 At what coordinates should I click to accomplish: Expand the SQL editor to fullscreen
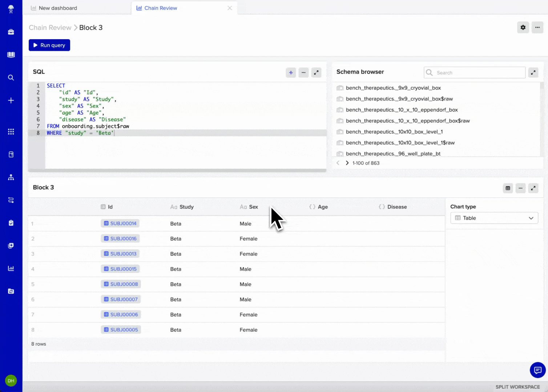[x=316, y=73]
